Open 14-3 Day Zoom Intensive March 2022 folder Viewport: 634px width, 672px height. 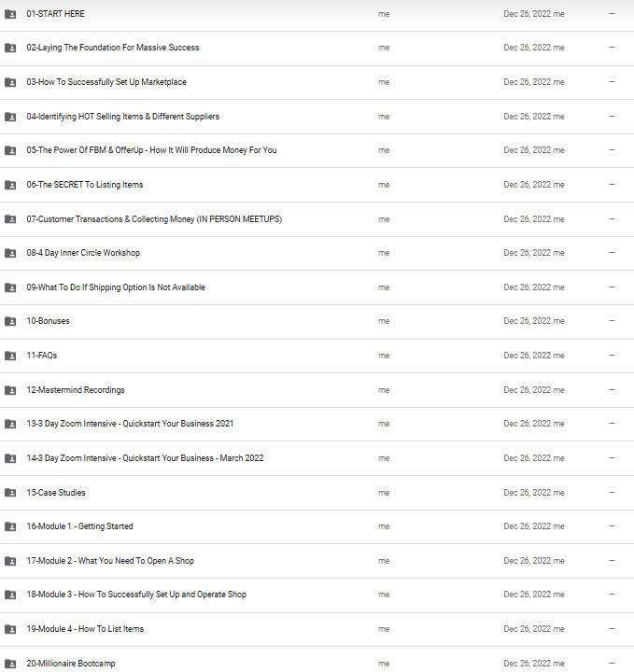317,458
